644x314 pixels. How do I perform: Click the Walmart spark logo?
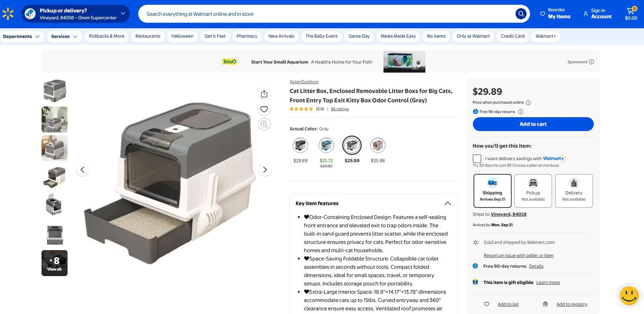(8, 14)
